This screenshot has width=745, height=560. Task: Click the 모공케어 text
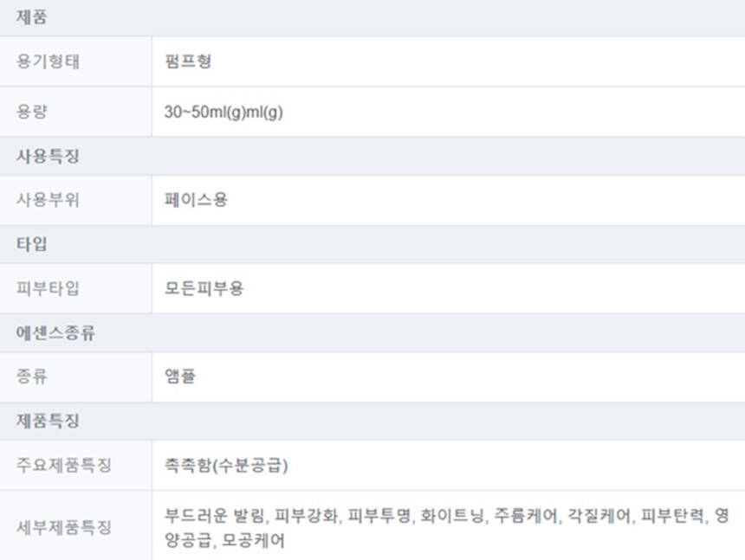255,541
